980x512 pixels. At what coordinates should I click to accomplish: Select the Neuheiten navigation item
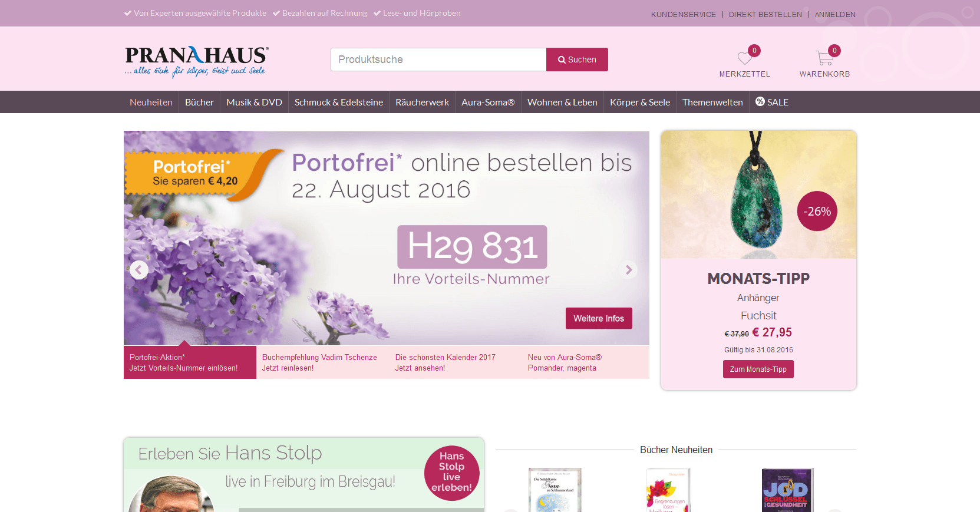click(151, 102)
